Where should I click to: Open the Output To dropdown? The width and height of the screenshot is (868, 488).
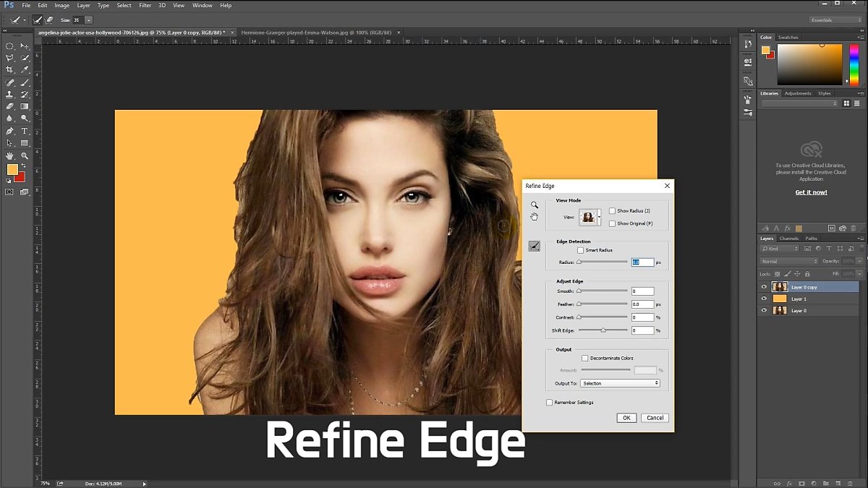620,383
